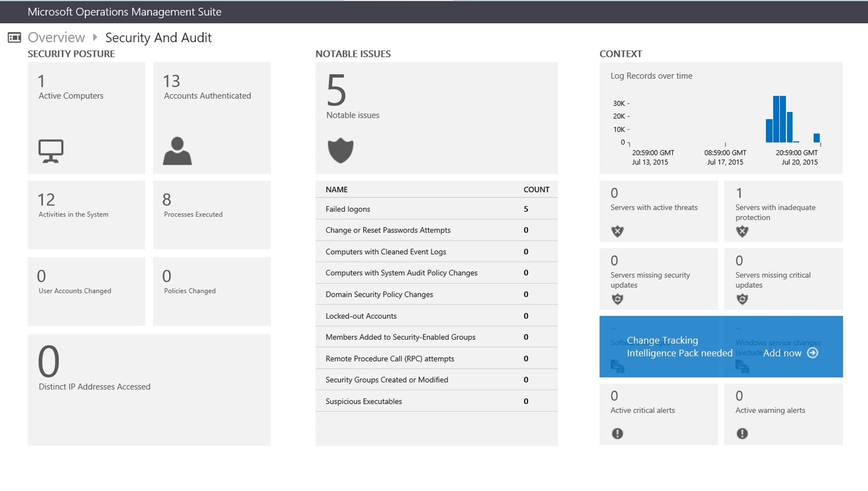The width and height of the screenshot is (868, 491).
Task: Click the shield icon under Notable issues
Action: tap(341, 151)
